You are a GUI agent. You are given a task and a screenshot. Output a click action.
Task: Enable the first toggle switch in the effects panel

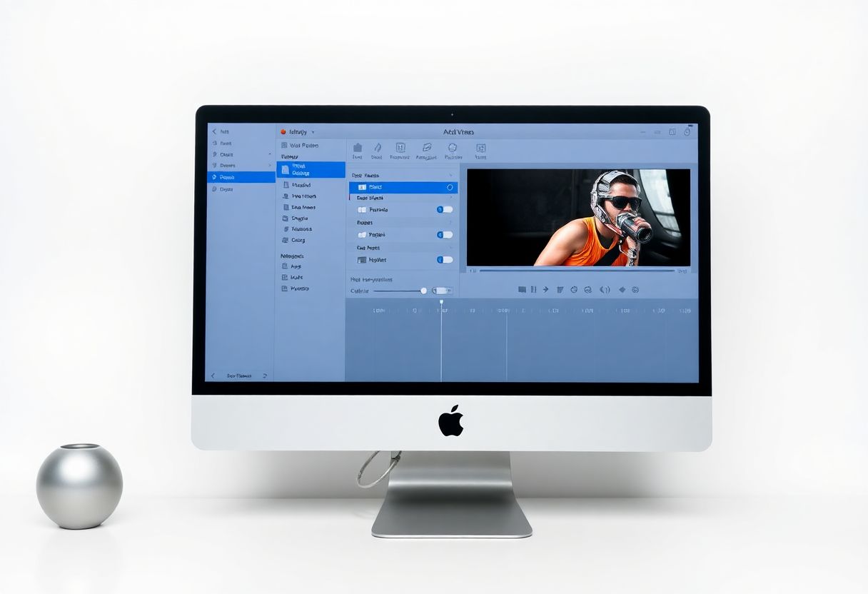point(446,209)
